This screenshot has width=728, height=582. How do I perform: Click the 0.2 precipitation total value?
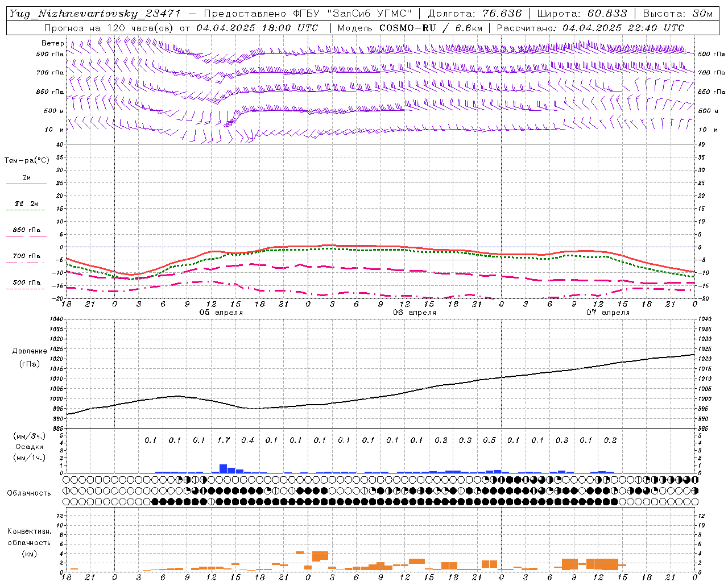pyautogui.click(x=610, y=440)
